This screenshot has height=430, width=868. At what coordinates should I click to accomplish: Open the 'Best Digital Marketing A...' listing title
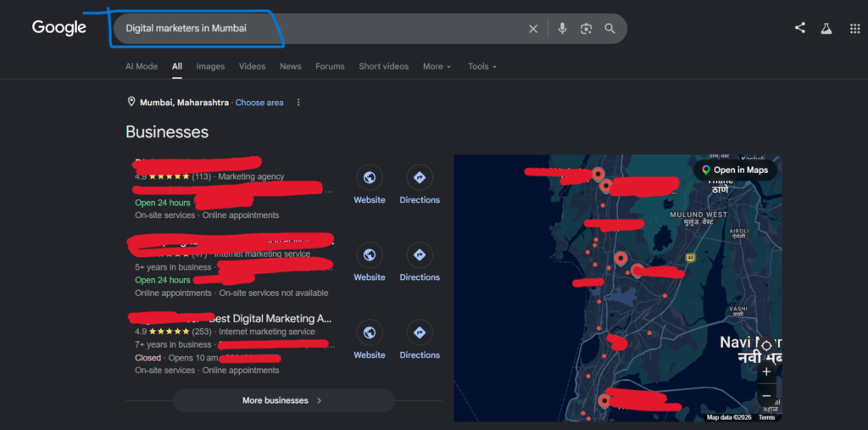(270, 319)
